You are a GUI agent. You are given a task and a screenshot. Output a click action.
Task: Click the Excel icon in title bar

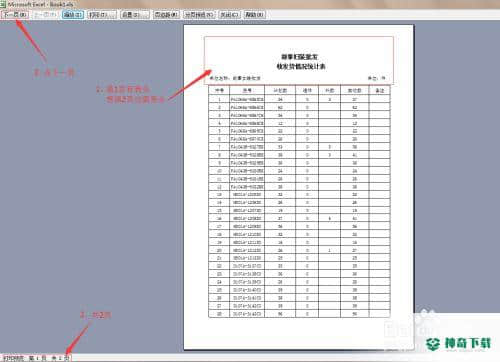pos(3,4)
